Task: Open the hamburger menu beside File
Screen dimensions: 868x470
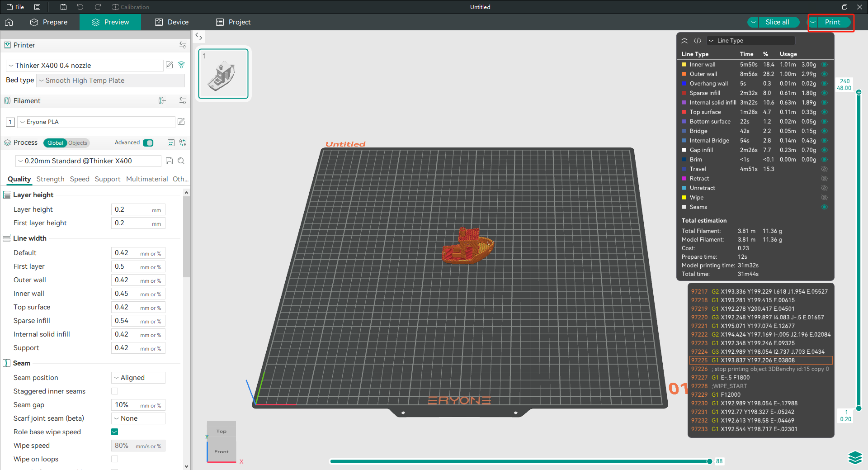Action: pyautogui.click(x=38, y=7)
